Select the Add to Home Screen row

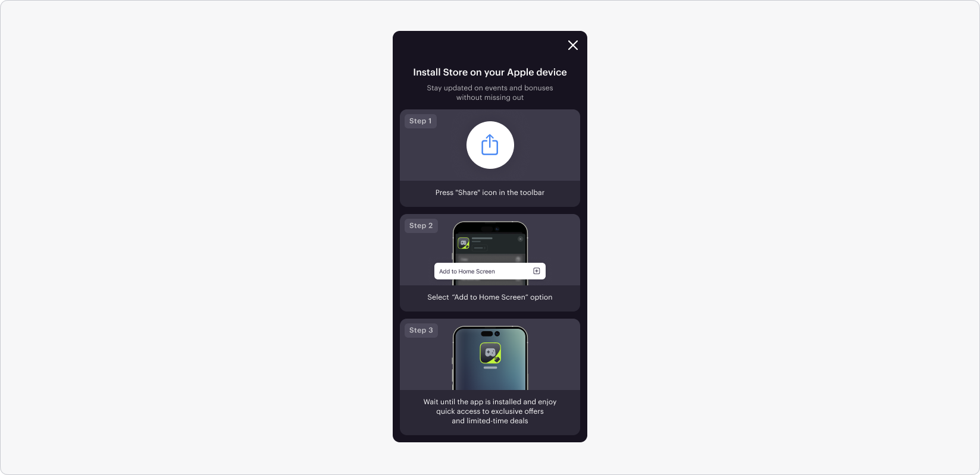(x=490, y=271)
